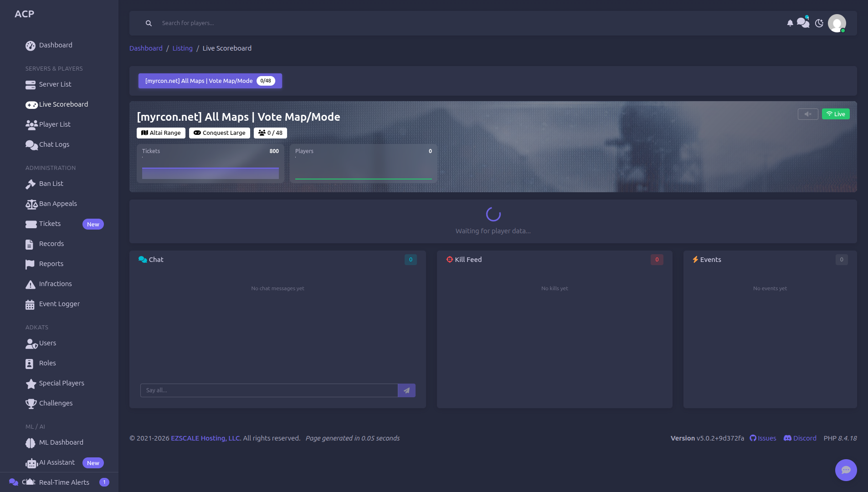
Task: Select the myrcon.net server tab
Action: (x=210, y=81)
